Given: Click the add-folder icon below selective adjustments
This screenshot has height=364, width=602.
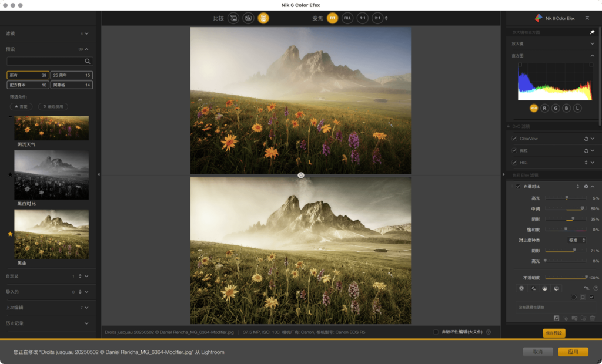Looking at the screenshot, I should coord(574,318).
